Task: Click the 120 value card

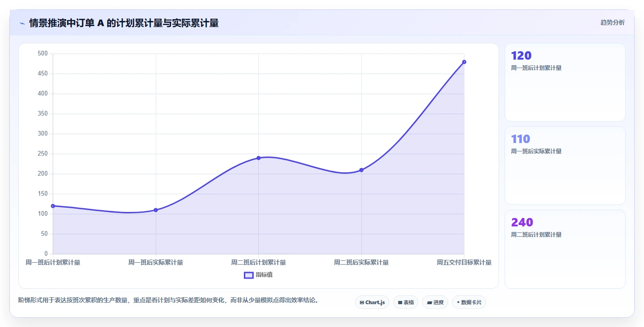Action: coord(565,82)
